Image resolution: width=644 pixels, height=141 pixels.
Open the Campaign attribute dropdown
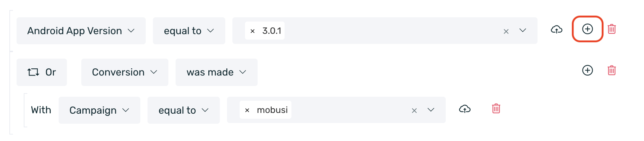99,110
